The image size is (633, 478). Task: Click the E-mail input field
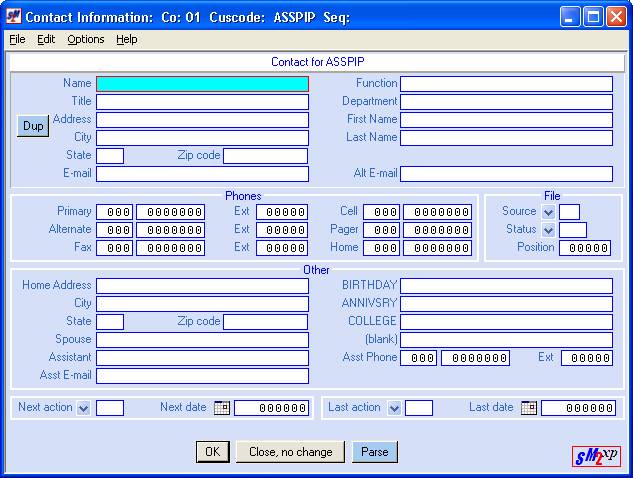click(x=202, y=174)
